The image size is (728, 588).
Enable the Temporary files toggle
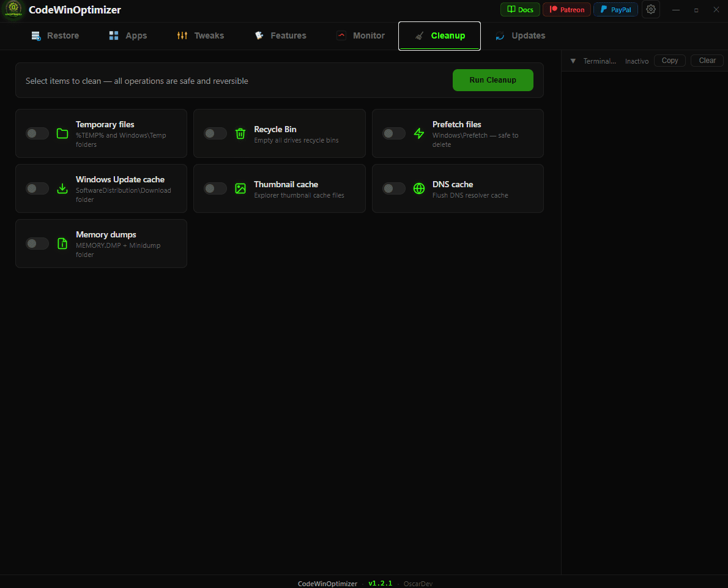click(x=37, y=134)
